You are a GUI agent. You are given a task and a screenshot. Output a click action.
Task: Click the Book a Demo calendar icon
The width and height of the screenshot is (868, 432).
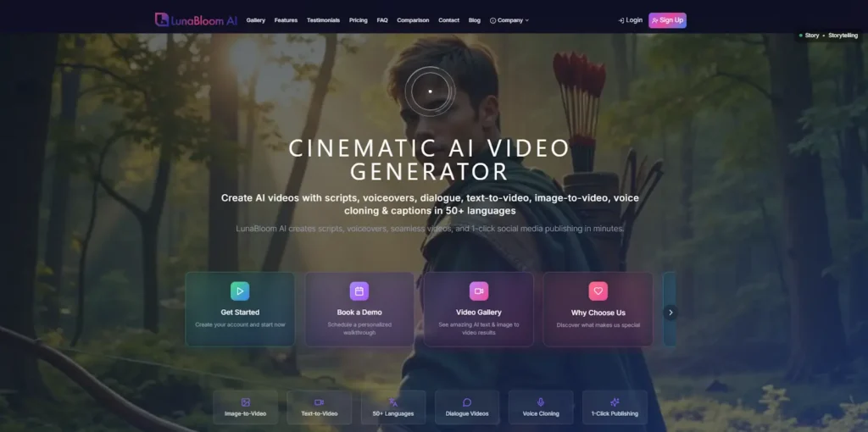[359, 291]
